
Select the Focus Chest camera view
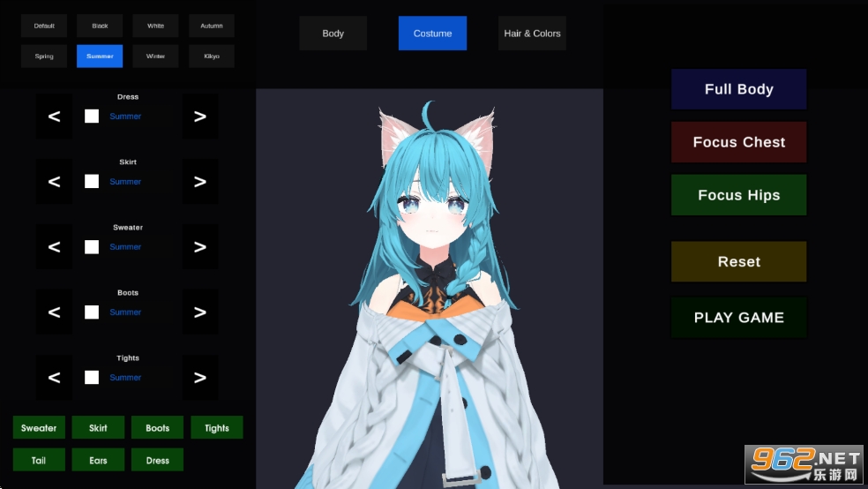tap(738, 142)
